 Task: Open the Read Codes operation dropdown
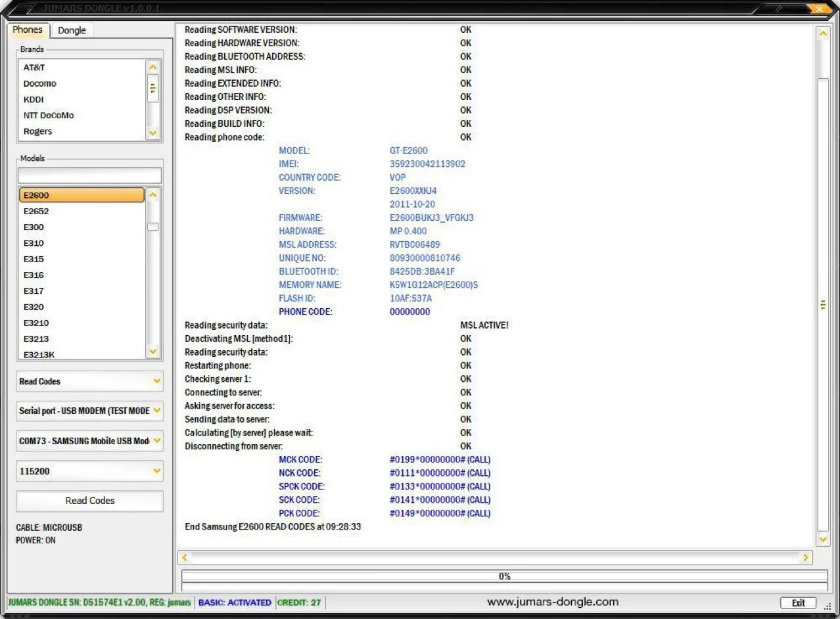[x=156, y=381]
